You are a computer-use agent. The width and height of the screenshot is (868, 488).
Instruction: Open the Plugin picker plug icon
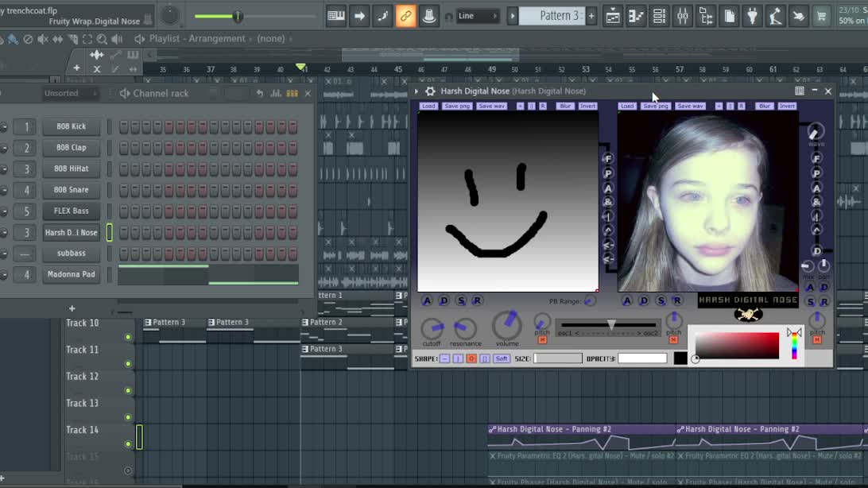752,16
